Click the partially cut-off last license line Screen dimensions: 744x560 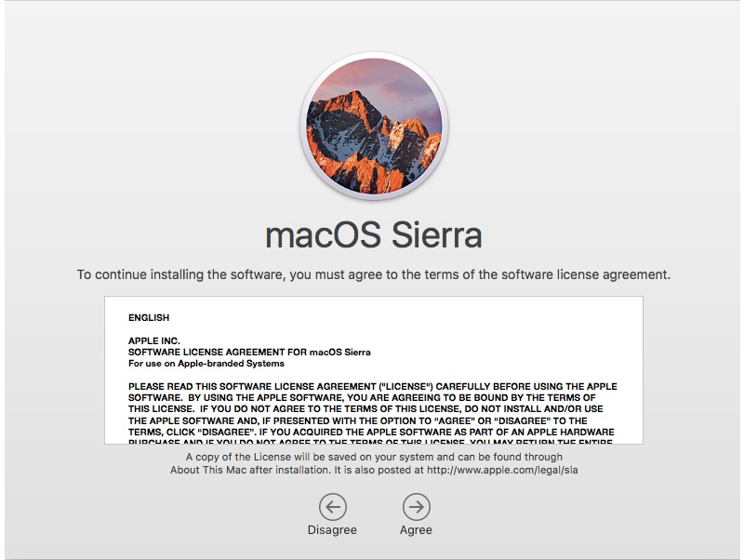(372, 441)
